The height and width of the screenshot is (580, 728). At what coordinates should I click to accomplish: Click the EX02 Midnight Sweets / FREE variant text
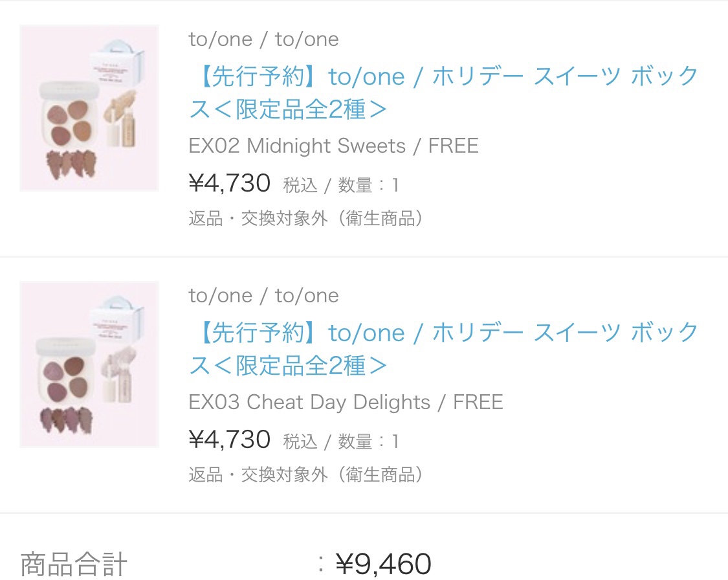(333, 146)
